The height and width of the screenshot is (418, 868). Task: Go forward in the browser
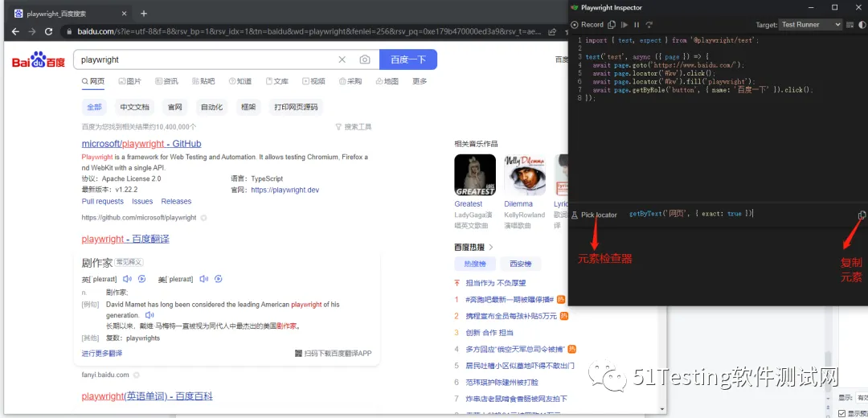click(x=32, y=31)
